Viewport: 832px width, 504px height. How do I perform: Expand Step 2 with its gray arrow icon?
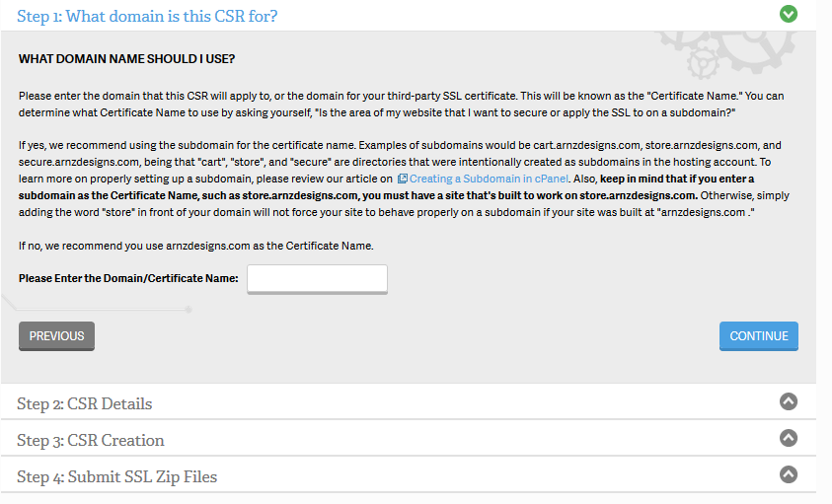[x=788, y=401]
